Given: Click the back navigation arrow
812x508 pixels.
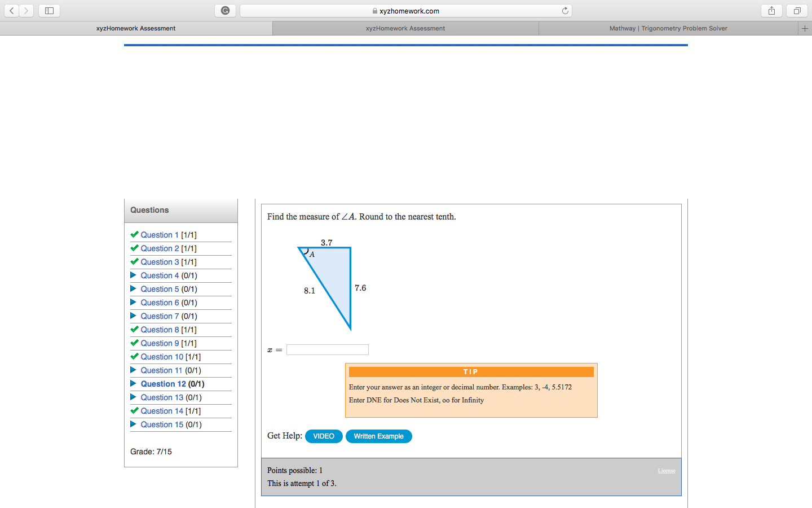Looking at the screenshot, I should click(x=11, y=10).
